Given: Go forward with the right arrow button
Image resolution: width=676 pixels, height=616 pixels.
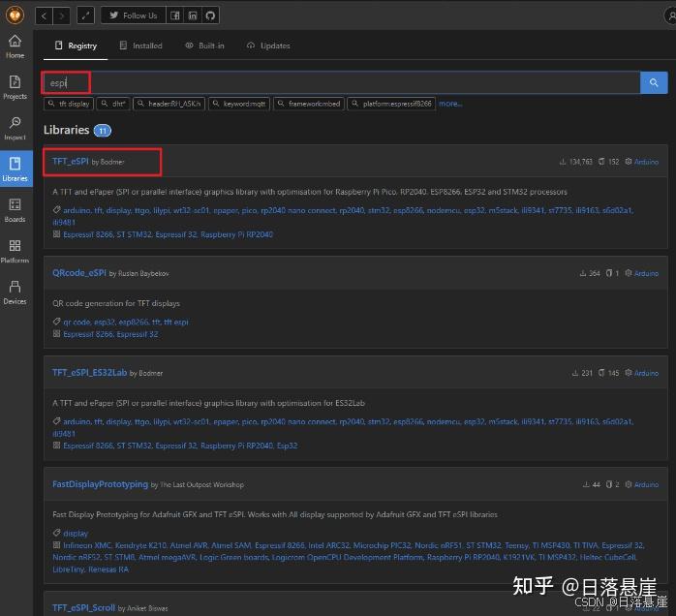Looking at the screenshot, I should (x=62, y=15).
